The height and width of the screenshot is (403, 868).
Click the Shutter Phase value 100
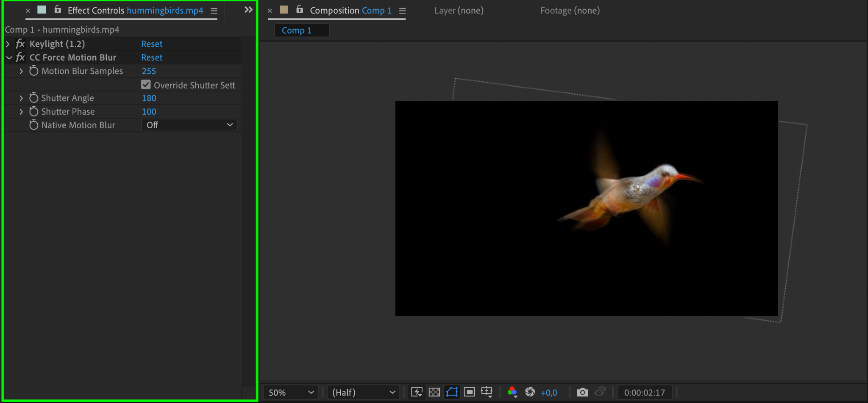tap(149, 111)
